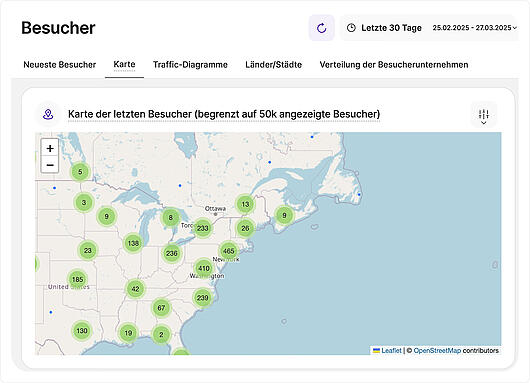Click the 5 visitor cluster
530x383 pixels.
tap(80, 172)
